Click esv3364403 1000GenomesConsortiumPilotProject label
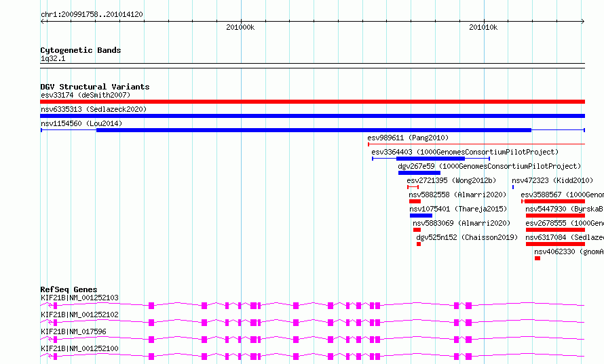Image resolution: width=604 pixels, height=364 pixels. click(x=465, y=152)
